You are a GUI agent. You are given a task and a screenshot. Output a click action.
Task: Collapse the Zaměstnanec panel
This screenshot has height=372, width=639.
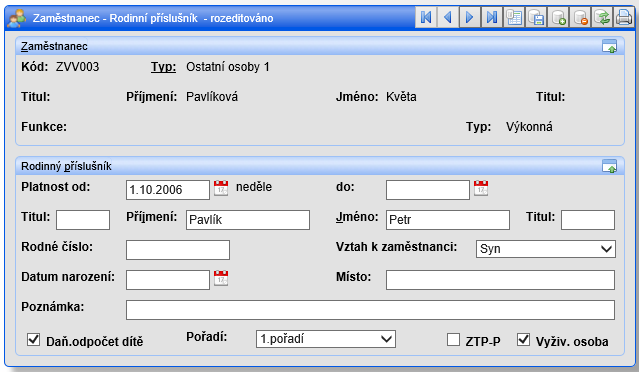tap(610, 46)
